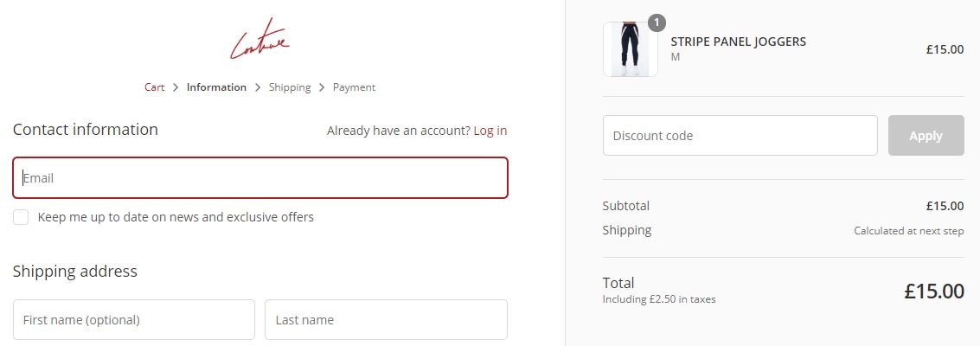Click the item quantity badge on thumbnail
The height and width of the screenshot is (346, 980).
657,22
